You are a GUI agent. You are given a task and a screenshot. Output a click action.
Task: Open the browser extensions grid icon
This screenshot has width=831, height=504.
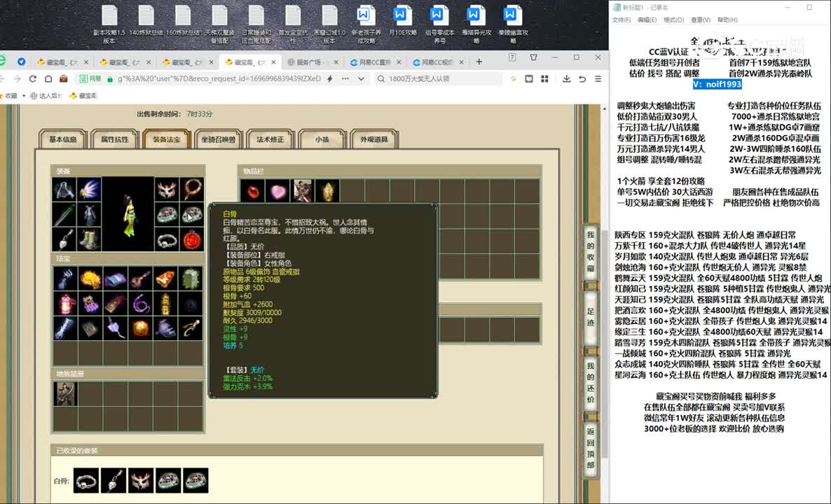point(544,79)
